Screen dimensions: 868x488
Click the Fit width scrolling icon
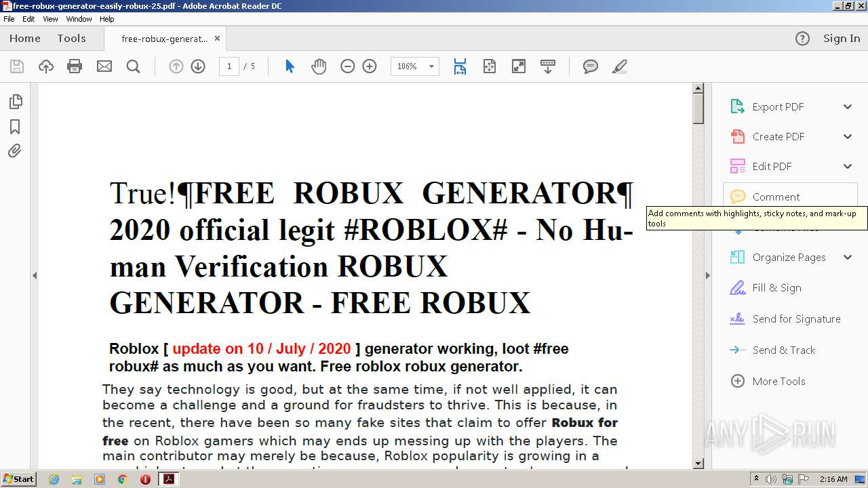(x=460, y=66)
